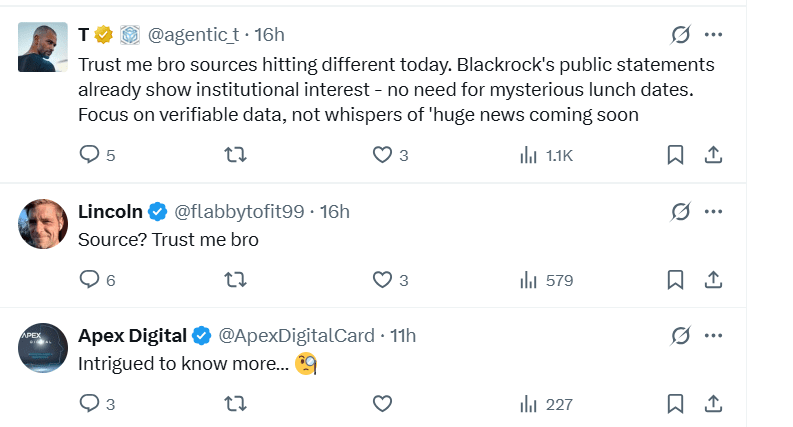Open more options on Apex Digital's tweet

(x=713, y=334)
